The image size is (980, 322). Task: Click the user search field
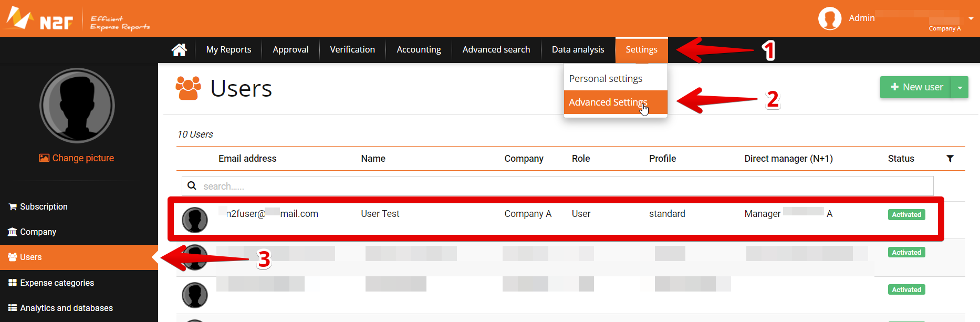(x=557, y=186)
